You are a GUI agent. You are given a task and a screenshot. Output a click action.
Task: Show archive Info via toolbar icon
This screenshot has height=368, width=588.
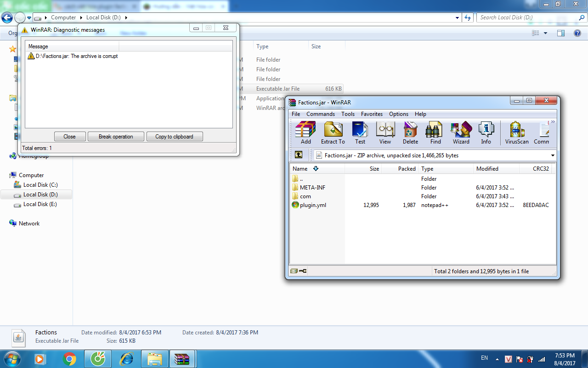tap(486, 133)
